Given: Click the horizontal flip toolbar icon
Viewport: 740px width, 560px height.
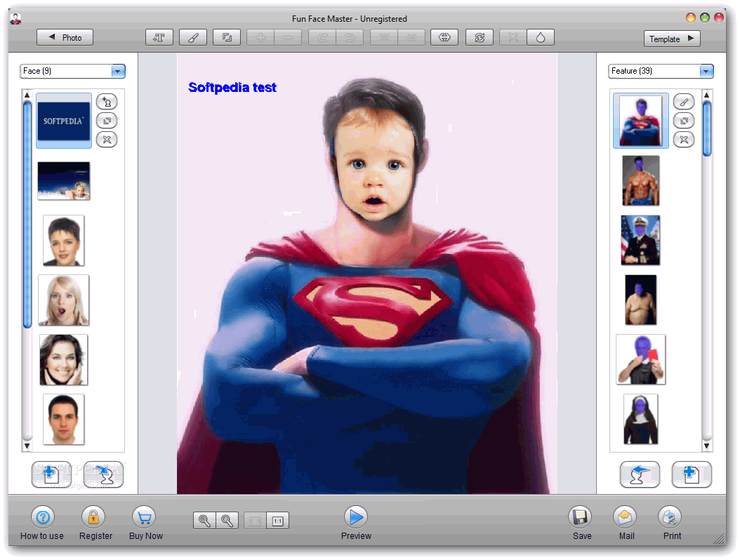Looking at the screenshot, I should point(444,37).
